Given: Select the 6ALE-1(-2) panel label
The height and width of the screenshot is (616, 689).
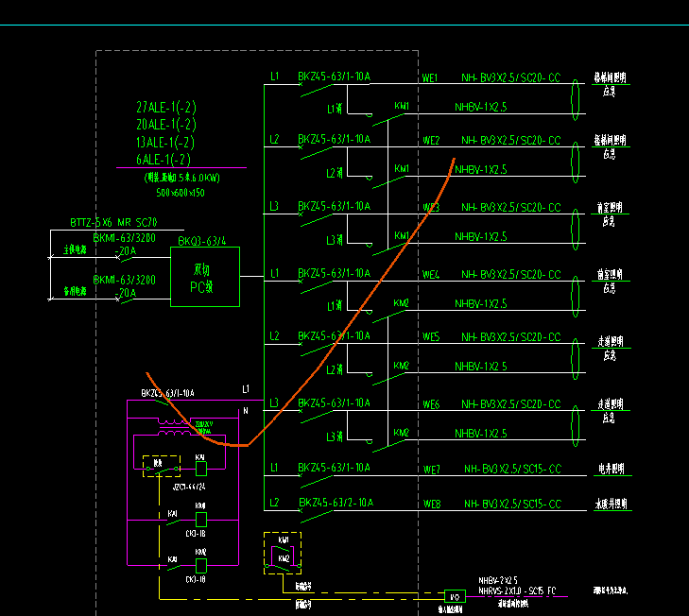Looking at the screenshot, I should (164, 159).
